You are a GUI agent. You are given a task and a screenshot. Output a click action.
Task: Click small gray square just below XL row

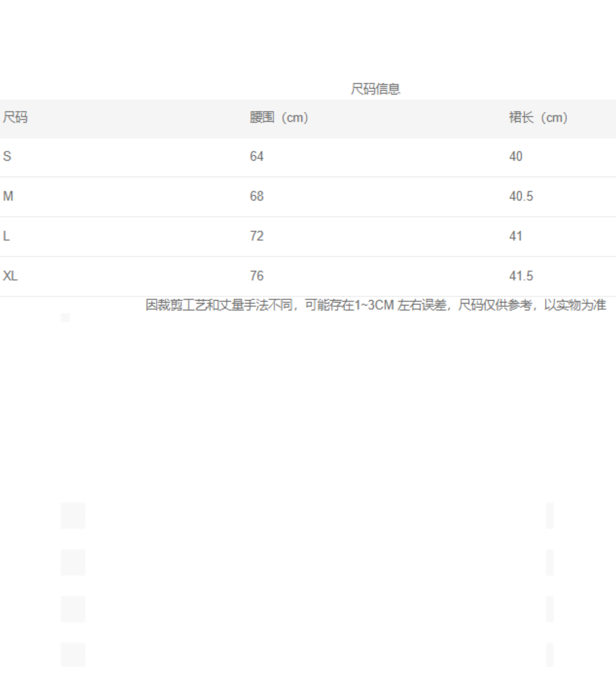pos(65,317)
